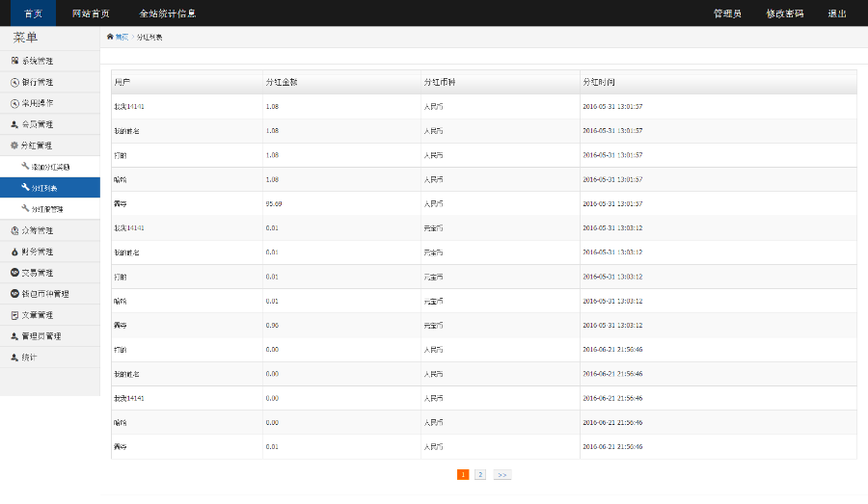Image resolution: width=868 pixels, height=504 pixels.
Task: Open 修改密码 in the top bar
Action: (785, 13)
